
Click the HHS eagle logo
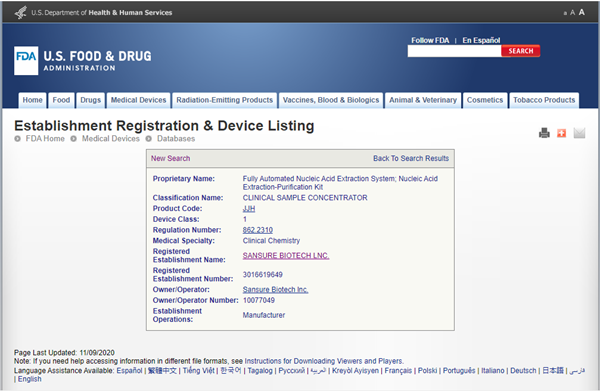(20, 13)
